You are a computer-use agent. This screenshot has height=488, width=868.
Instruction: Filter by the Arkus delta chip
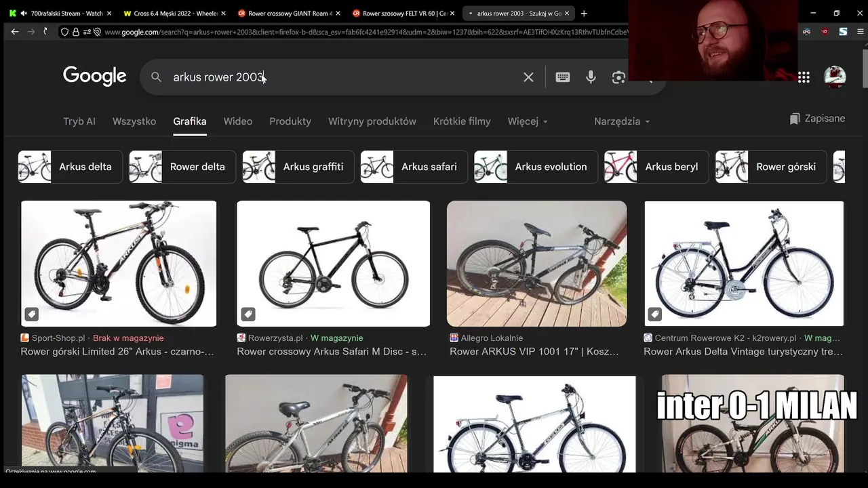71,167
